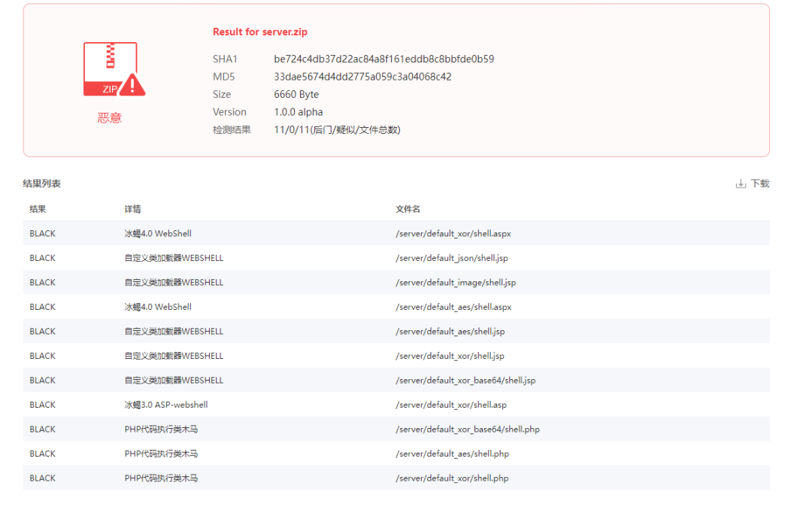
Task: Select the version value '1.0.0 alpha'
Action: click(x=298, y=112)
